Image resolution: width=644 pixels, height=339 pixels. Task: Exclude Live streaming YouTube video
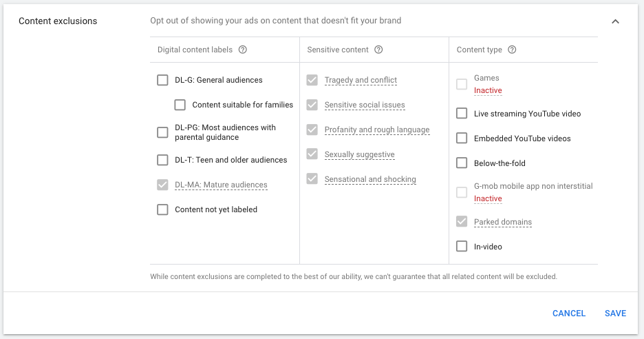[462, 114]
